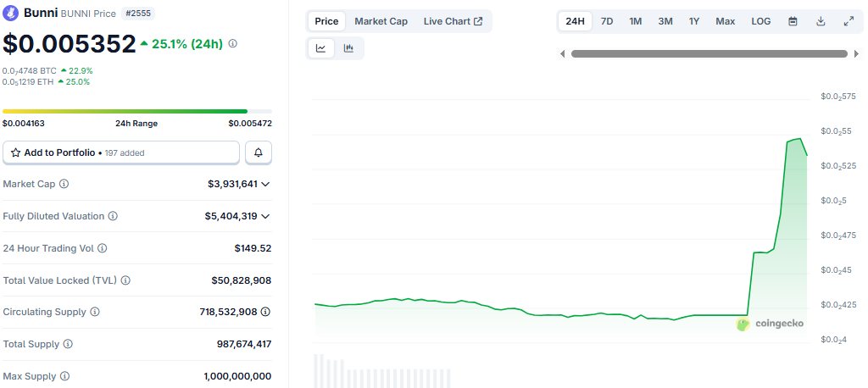Select 24H time range
The image size is (868, 388).
(576, 21)
